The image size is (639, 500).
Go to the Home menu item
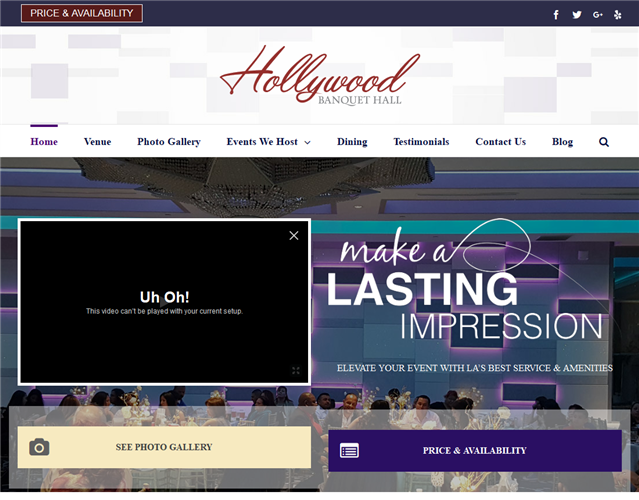(44, 142)
